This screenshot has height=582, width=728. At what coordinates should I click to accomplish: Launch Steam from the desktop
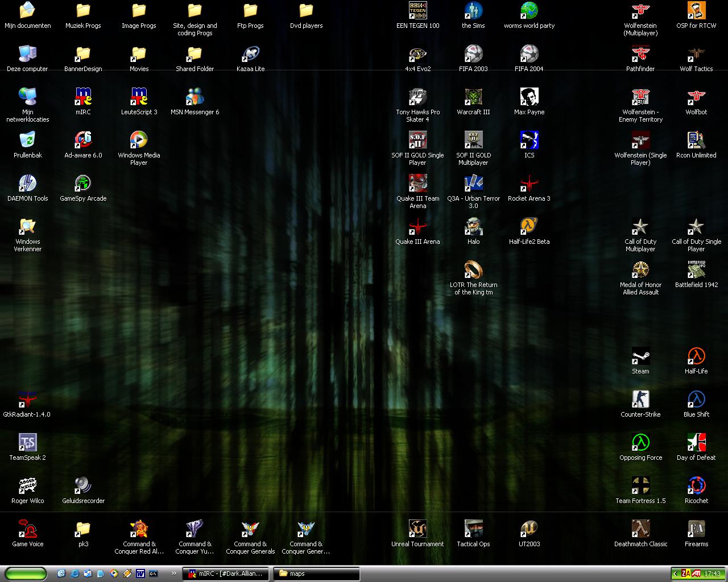(640, 356)
